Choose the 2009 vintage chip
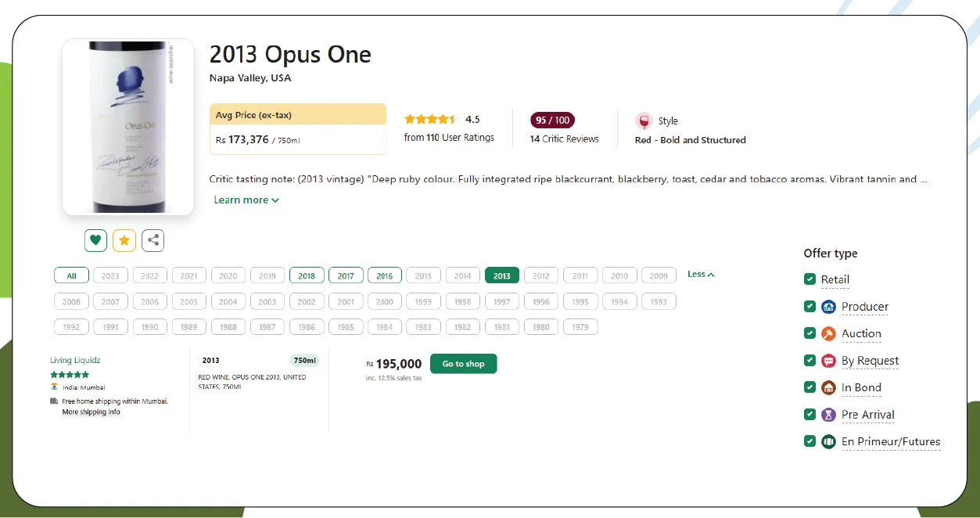The image size is (980, 518). [659, 275]
